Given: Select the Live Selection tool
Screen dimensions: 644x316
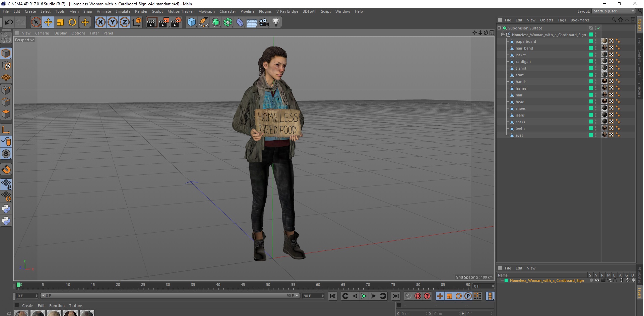Looking at the screenshot, I should 36,22.
